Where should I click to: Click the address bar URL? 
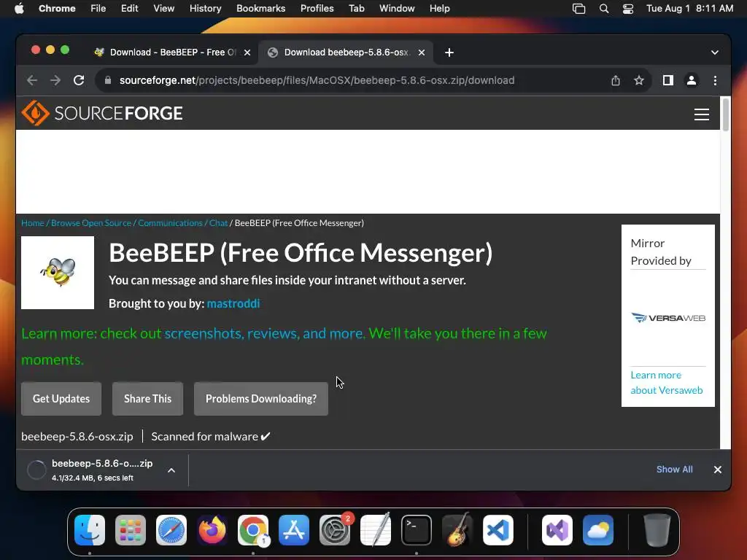(x=317, y=80)
